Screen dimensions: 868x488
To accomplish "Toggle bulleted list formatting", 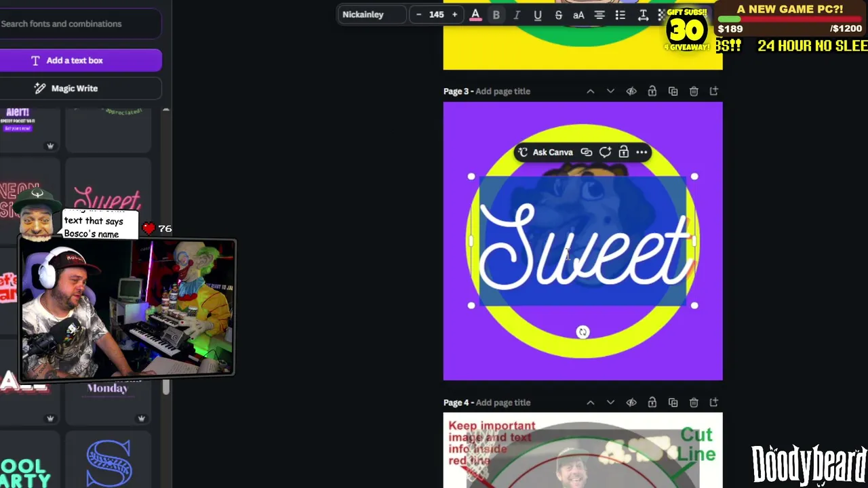I will tap(620, 15).
